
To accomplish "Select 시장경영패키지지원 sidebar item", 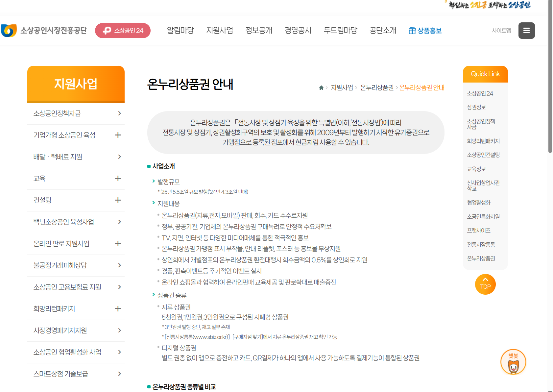I will pyautogui.click(x=76, y=331).
